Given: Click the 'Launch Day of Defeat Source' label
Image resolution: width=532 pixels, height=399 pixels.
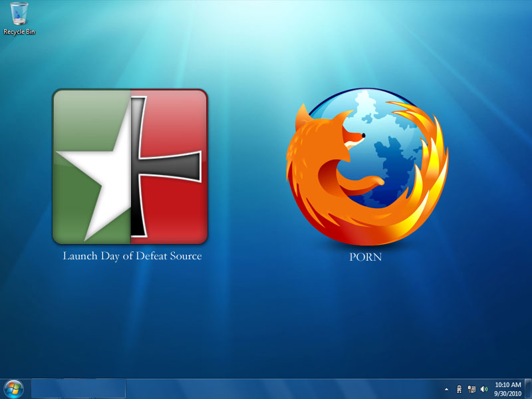Looking at the screenshot, I should (132, 256).
